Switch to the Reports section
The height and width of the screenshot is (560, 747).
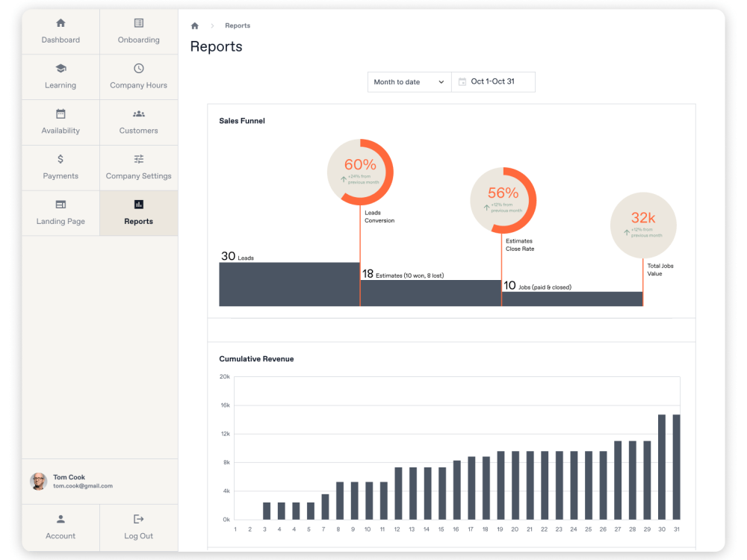click(x=138, y=213)
